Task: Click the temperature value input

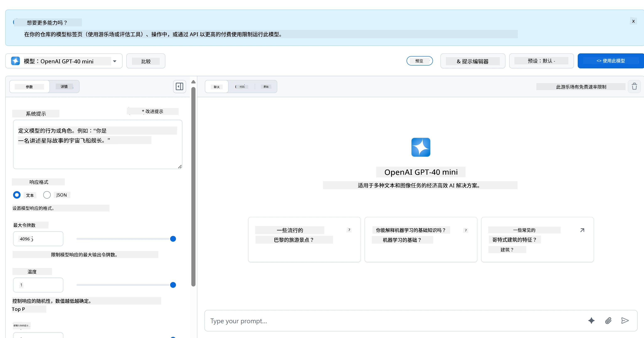Action: 38,285
